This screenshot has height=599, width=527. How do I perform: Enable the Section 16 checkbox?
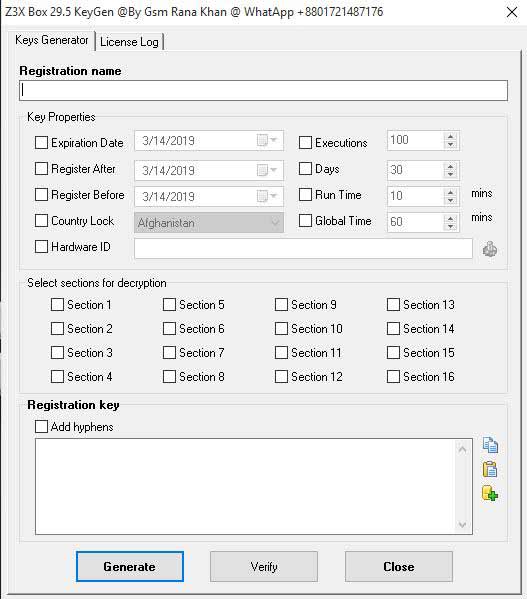point(393,377)
